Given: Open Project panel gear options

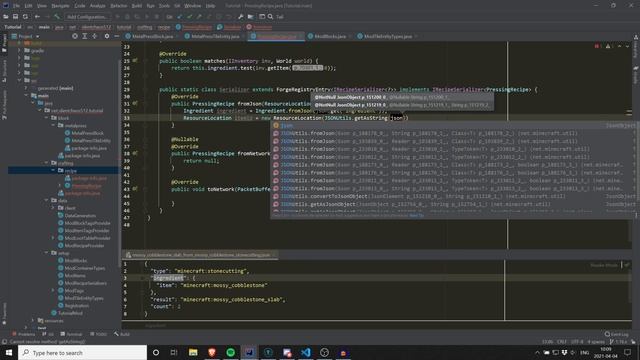Looking at the screenshot, I should tap(107, 36).
